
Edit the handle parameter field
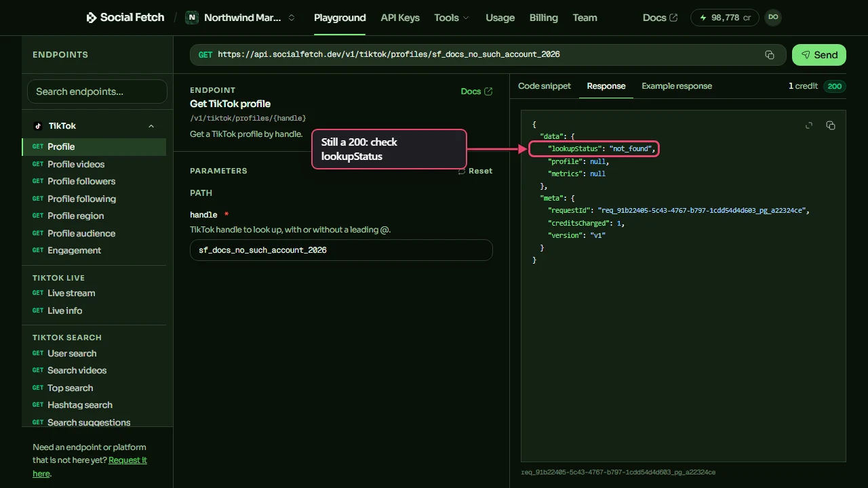(341, 250)
